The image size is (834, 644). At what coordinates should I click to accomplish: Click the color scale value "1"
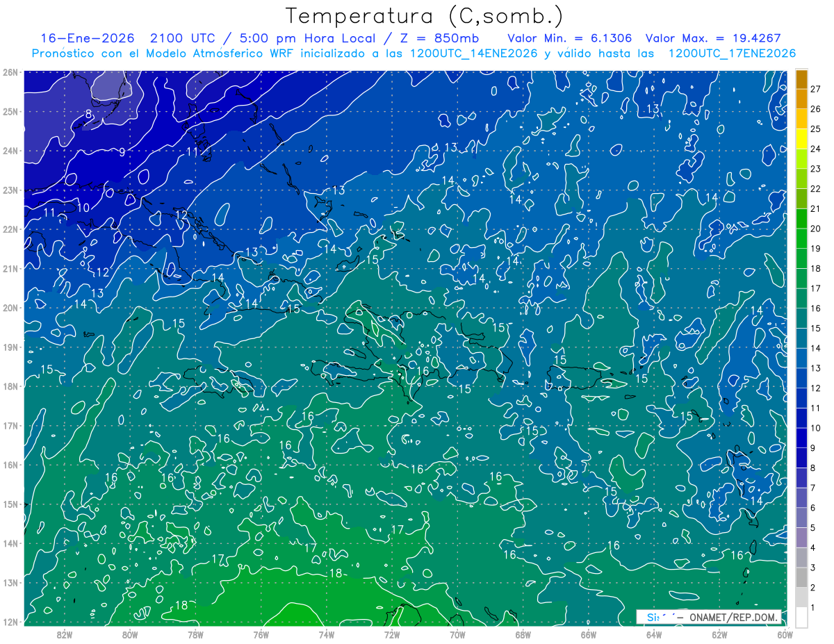[x=813, y=608]
